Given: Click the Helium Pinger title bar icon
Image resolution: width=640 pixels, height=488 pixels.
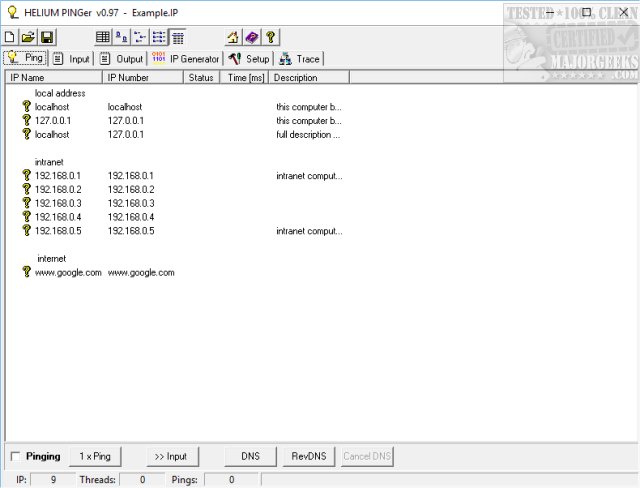Looking at the screenshot, I should (13, 12).
